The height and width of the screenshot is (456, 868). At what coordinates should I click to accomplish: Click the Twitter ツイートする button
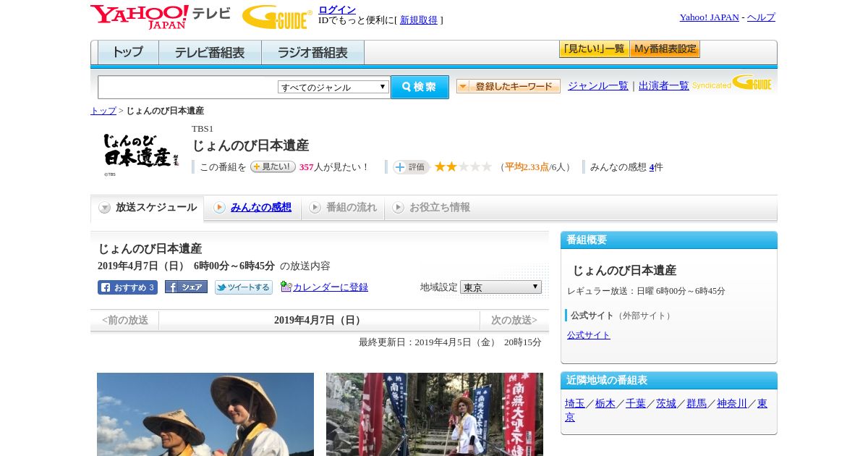(244, 287)
